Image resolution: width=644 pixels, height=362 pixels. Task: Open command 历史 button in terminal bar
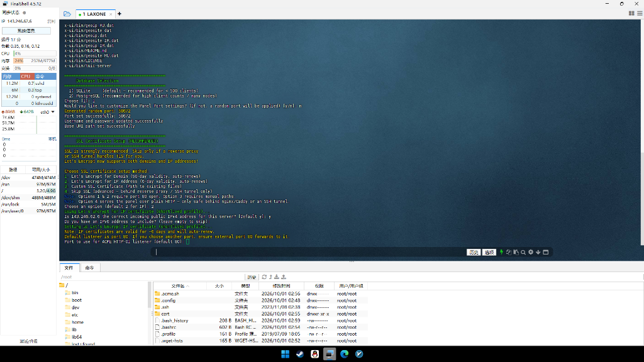[474, 253]
